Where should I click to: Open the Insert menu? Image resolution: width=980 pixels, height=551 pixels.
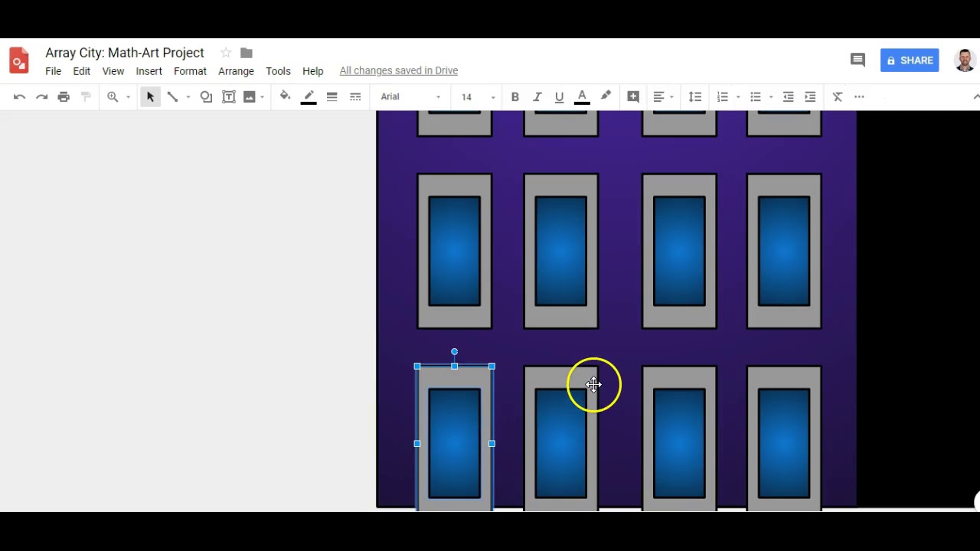(x=149, y=71)
